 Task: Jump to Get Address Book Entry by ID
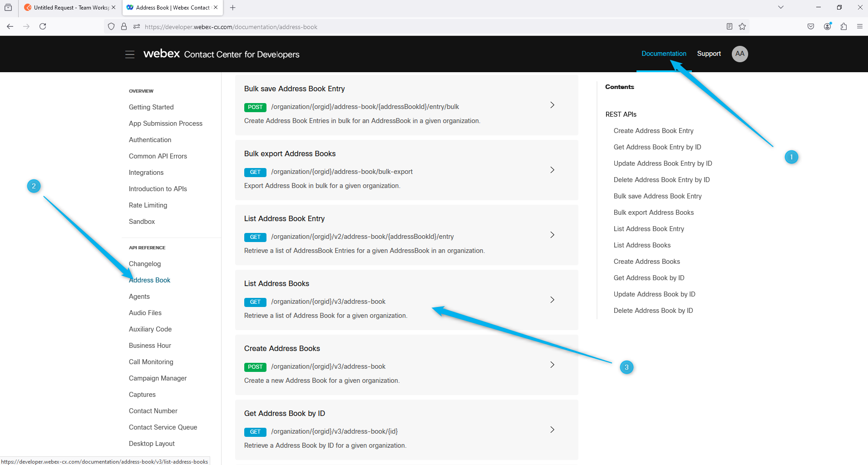click(x=657, y=147)
